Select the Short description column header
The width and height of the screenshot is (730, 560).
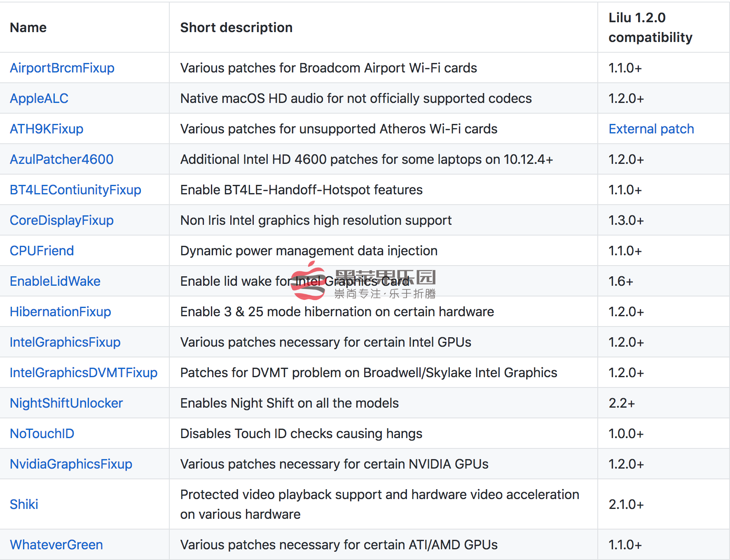[236, 28]
